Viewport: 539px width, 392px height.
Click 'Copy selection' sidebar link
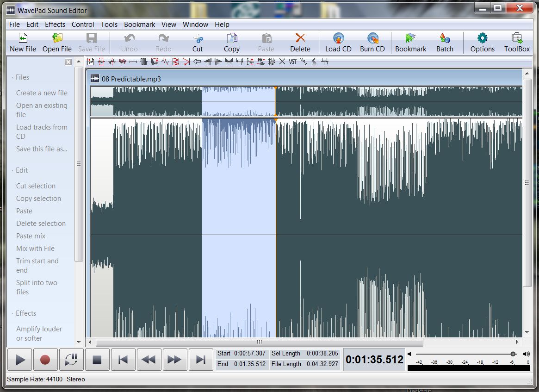(38, 199)
